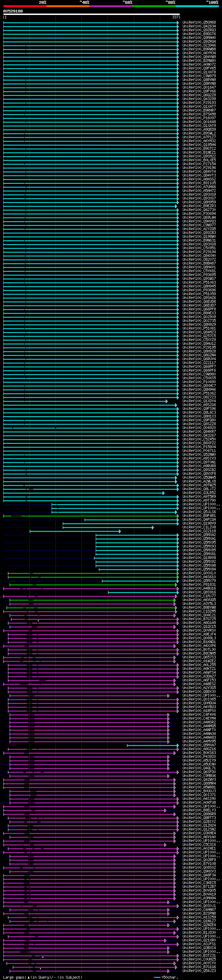The width and height of the screenshot is (222, 980).
Task: Select hit UniRef100_B9DGT6
Action: pyautogui.click(x=199, y=34)
